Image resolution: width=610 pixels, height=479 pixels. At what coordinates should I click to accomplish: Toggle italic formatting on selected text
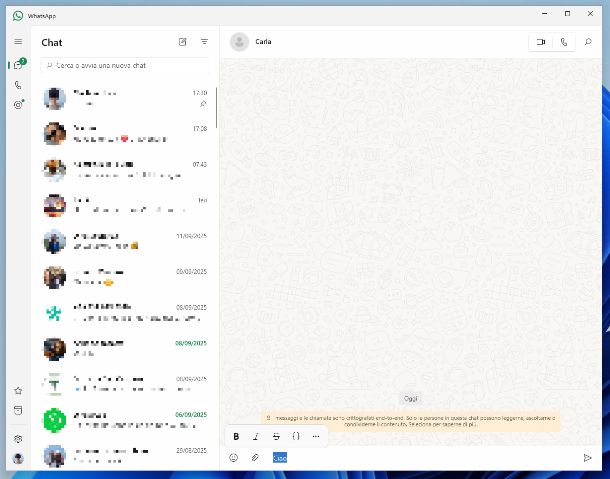[256, 436]
